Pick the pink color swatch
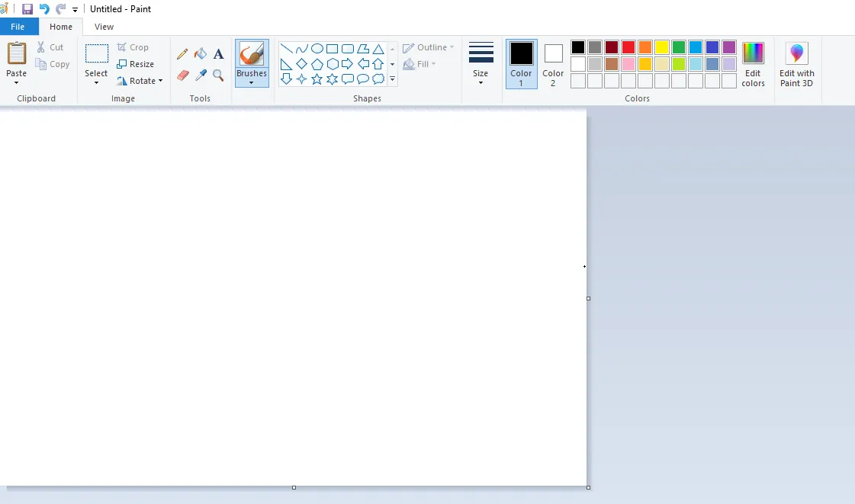This screenshot has height=504, width=855. tap(628, 64)
